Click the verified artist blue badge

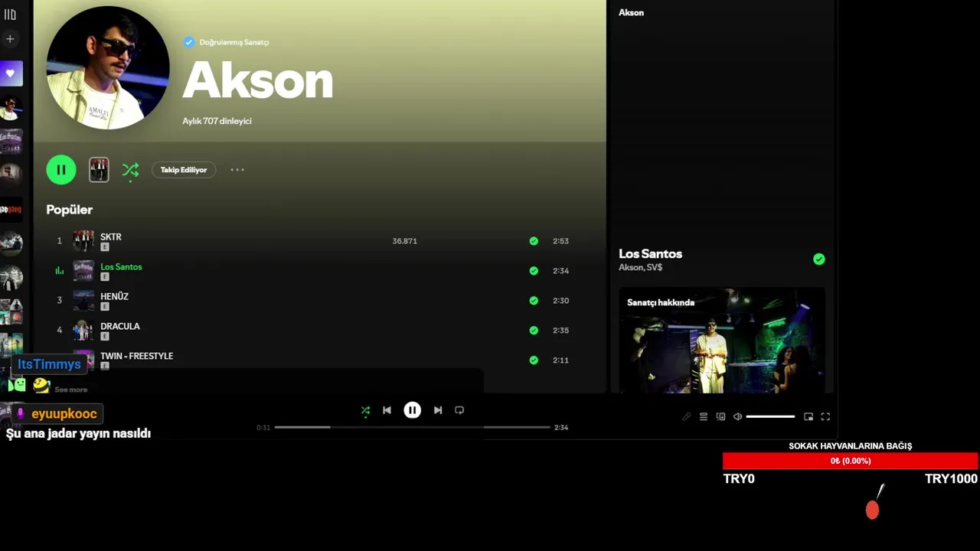tap(188, 42)
